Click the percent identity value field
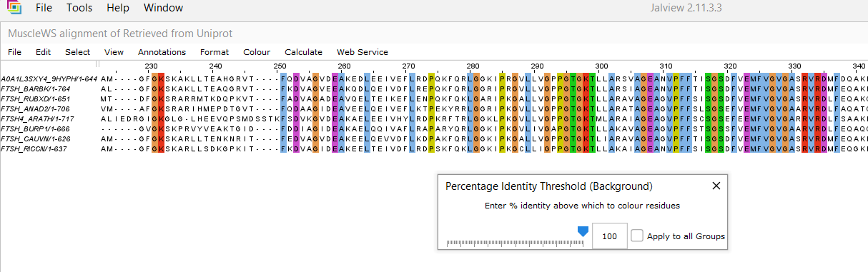 click(610, 236)
